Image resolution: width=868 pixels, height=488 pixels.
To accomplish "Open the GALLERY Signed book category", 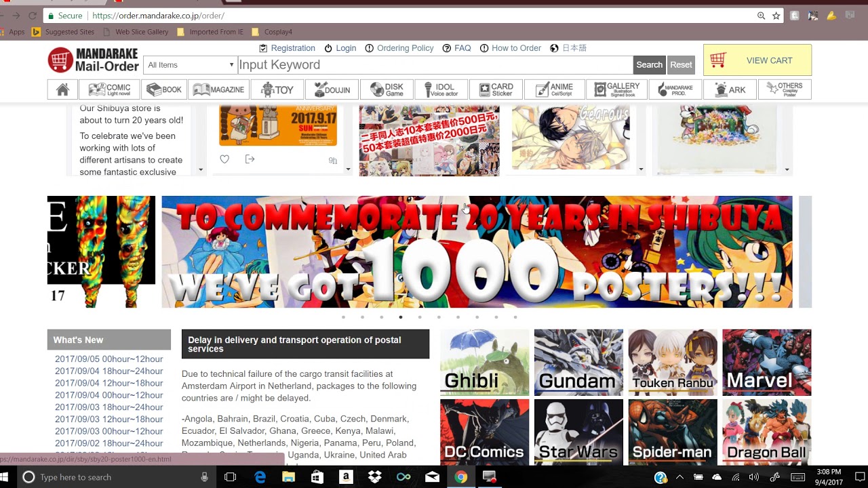I will tap(617, 89).
